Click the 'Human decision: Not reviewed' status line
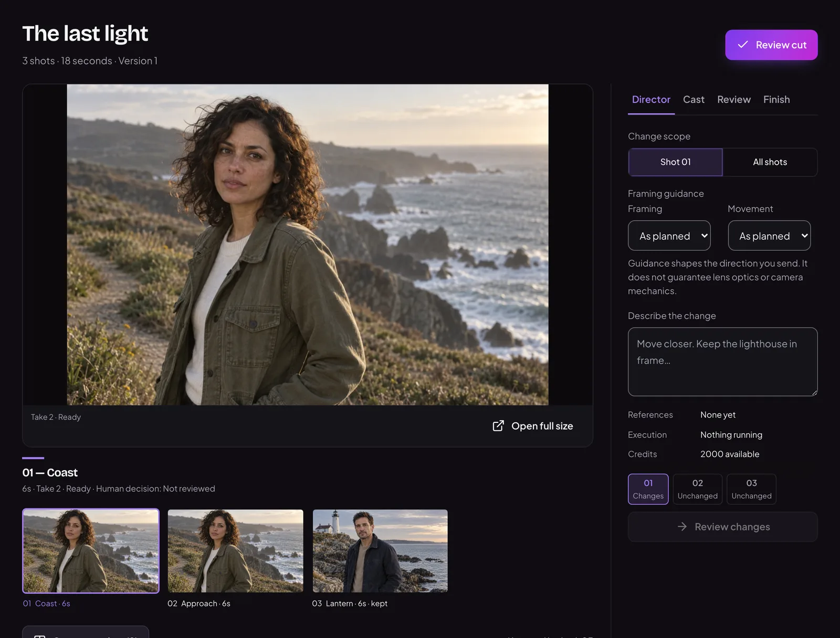The height and width of the screenshot is (638, 840). click(x=155, y=488)
